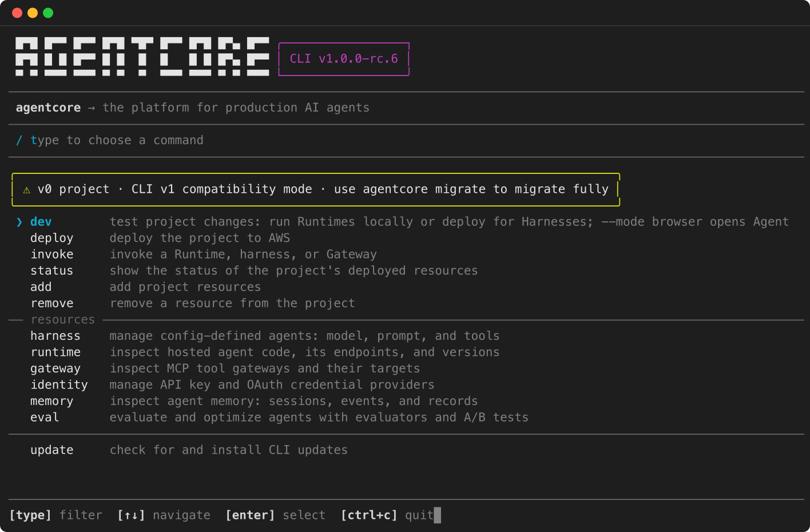810x532 pixels.
Task: Pick the add command
Action: [x=41, y=287]
